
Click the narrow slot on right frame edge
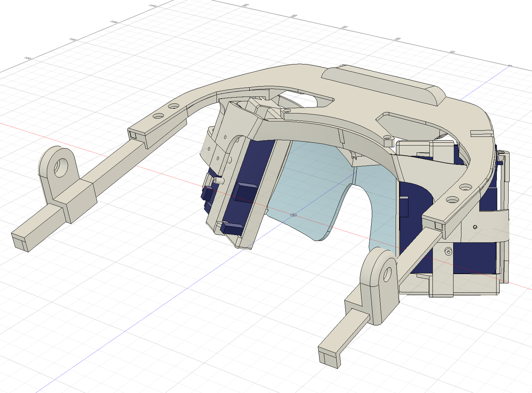pyautogui.click(x=481, y=133)
